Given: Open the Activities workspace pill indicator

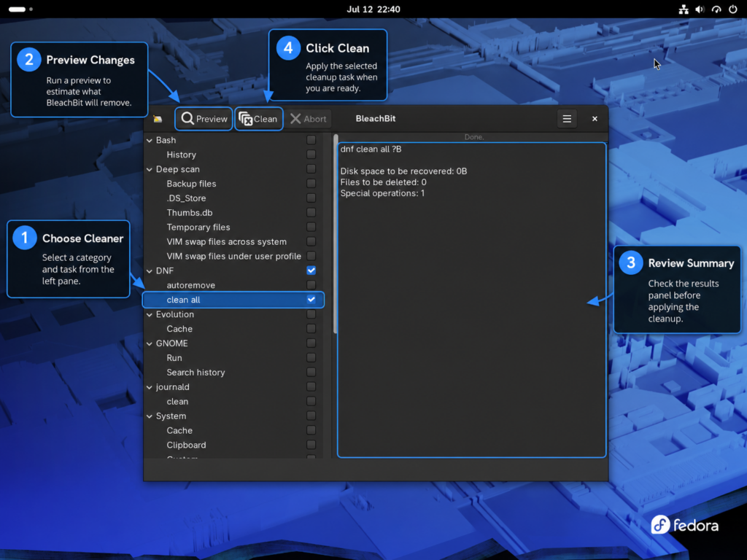Looking at the screenshot, I should coord(20,9).
